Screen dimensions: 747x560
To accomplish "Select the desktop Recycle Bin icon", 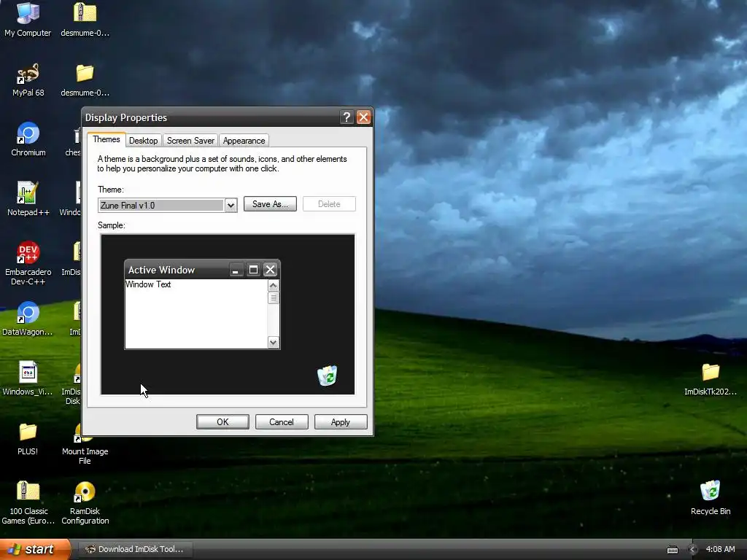I will [x=711, y=497].
